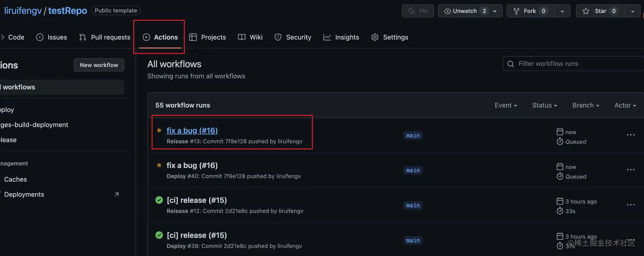
Task: Click the fork icon on Fork button
Action: (516, 11)
